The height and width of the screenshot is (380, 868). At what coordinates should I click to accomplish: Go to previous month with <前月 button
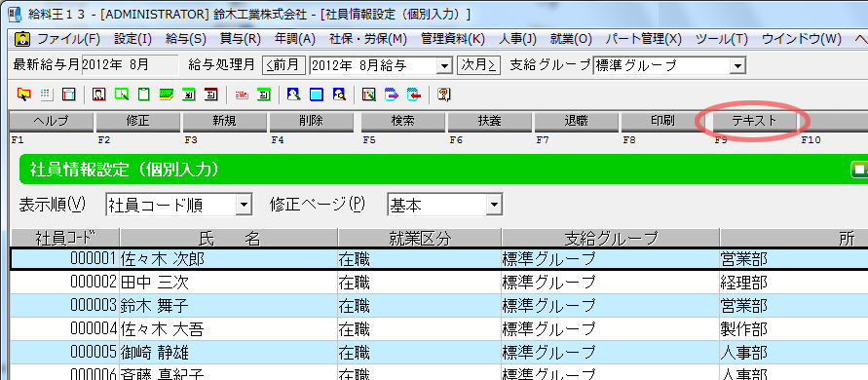283,65
